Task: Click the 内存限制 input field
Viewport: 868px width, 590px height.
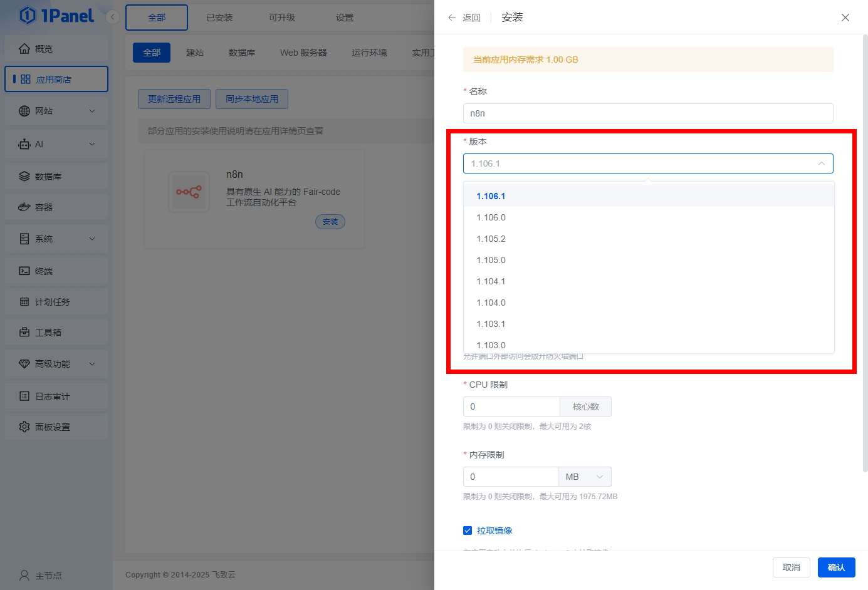Action: coord(511,477)
